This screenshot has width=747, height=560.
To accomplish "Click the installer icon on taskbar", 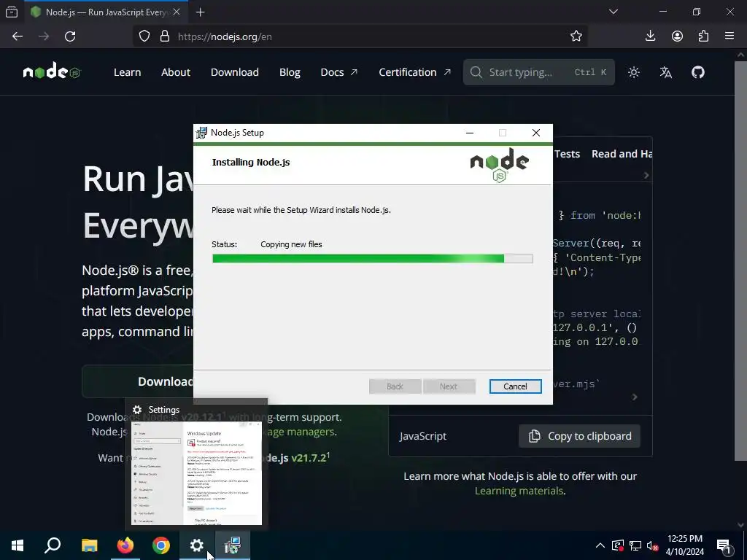I will [x=233, y=545].
